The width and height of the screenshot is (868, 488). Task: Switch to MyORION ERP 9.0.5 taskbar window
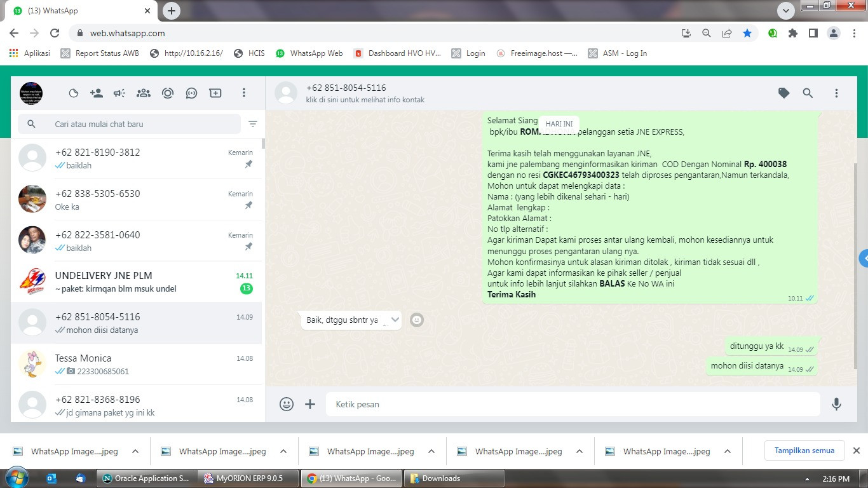pos(248,478)
